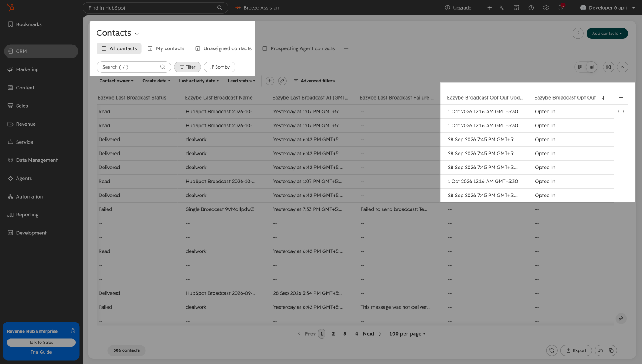642x364 pixels.
Task: Collapse the toolbar with the up chevron
Action: (622, 67)
